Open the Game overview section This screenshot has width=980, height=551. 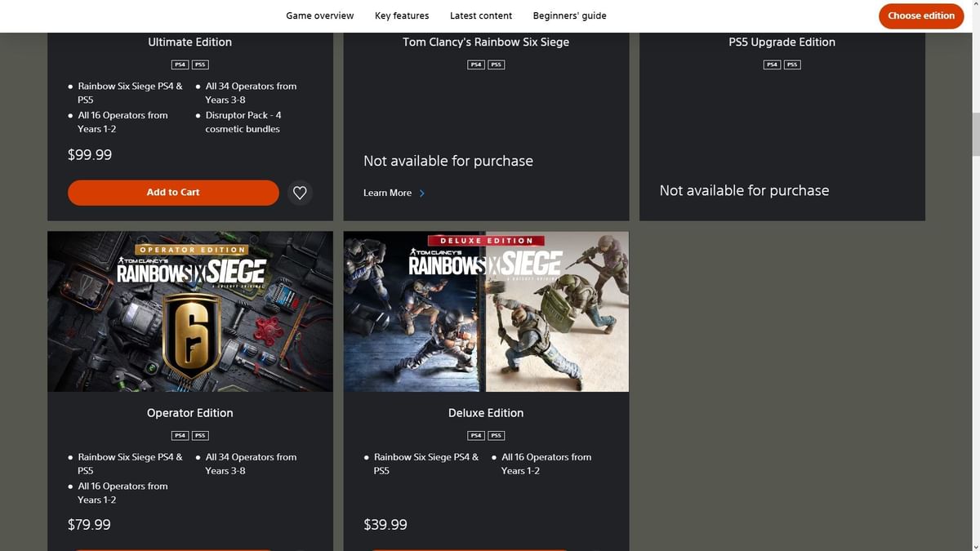click(x=319, y=15)
